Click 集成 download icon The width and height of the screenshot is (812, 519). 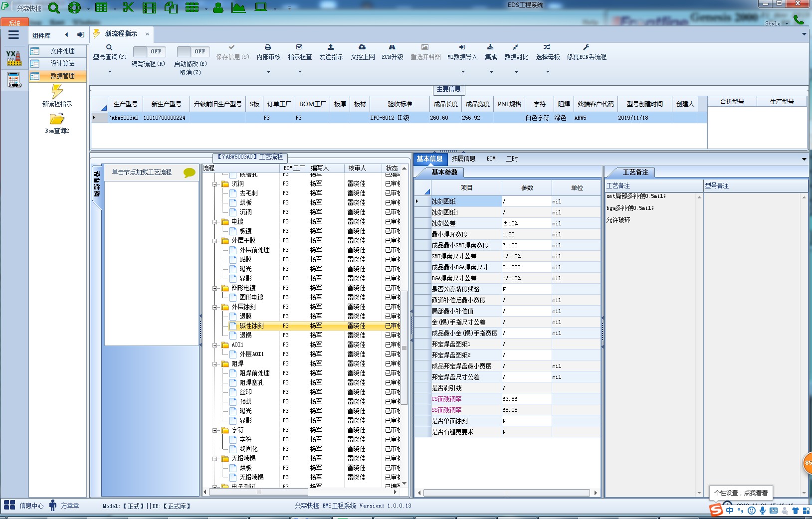pyautogui.click(x=490, y=47)
